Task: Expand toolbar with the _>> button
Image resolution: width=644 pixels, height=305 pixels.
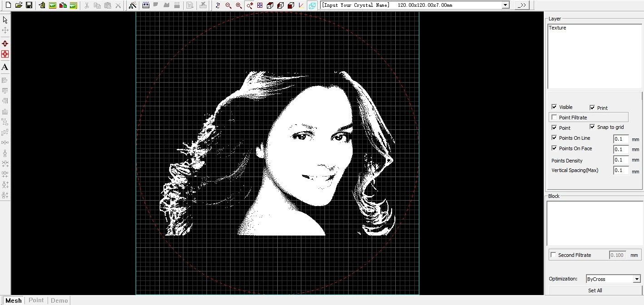Action: tap(522, 5)
